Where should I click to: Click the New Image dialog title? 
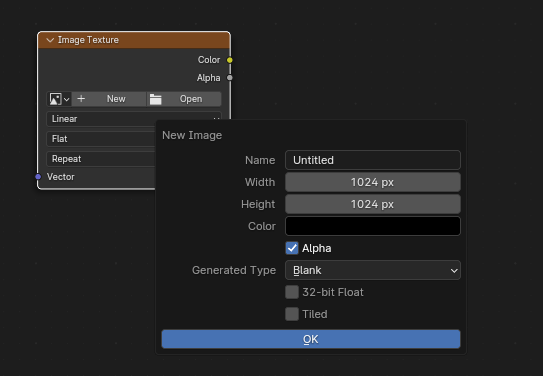click(x=192, y=135)
